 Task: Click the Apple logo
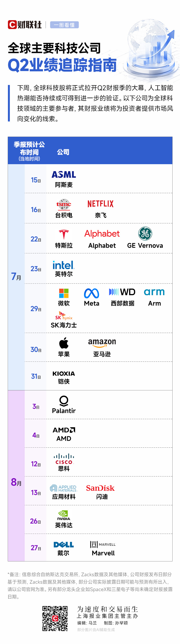[64, 343]
